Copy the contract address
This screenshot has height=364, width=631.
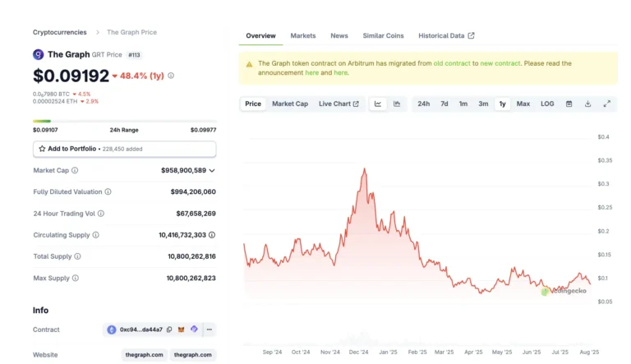[169, 329]
